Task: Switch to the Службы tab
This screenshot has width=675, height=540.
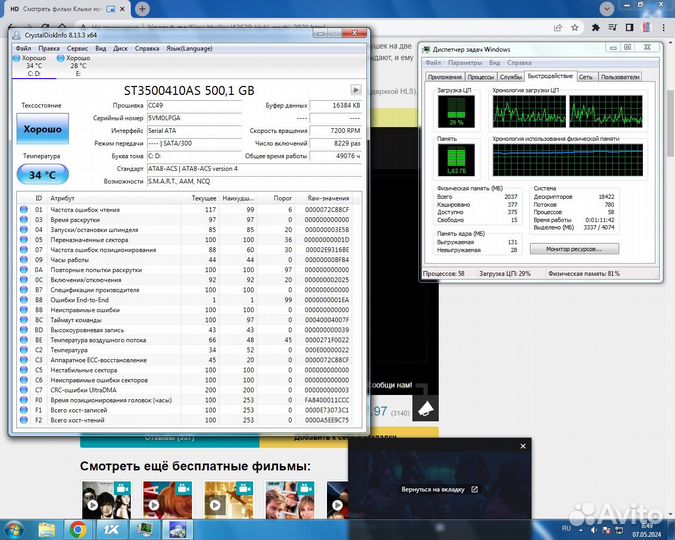Action: tap(511, 76)
